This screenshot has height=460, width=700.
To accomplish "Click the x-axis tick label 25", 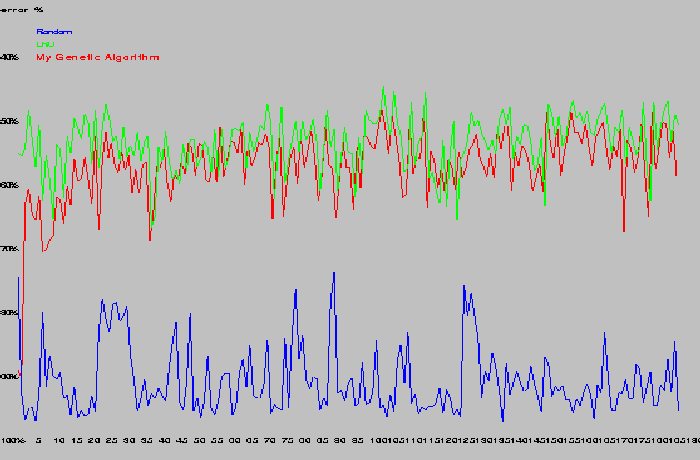I will [x=111, y=440].
